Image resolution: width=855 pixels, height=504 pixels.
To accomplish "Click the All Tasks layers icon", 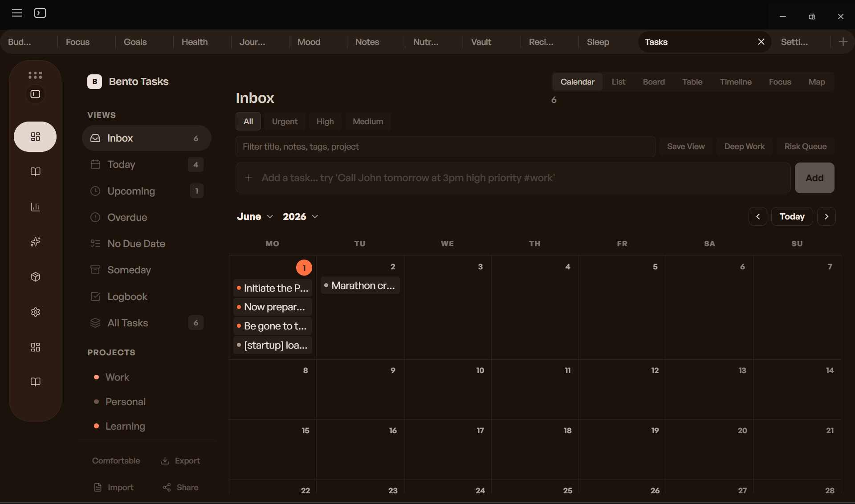I will pos(95,323).
